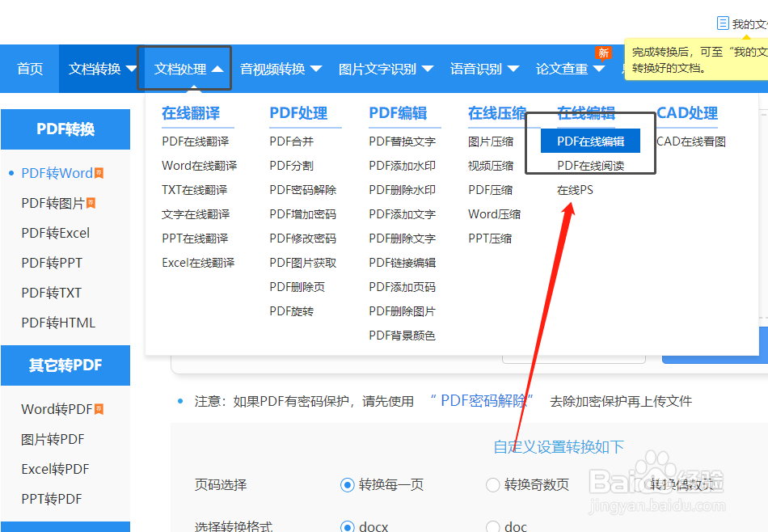Click the 自定义设置转换如下 heading link
The image size is (768, 532).
click(x=557, y=447)
